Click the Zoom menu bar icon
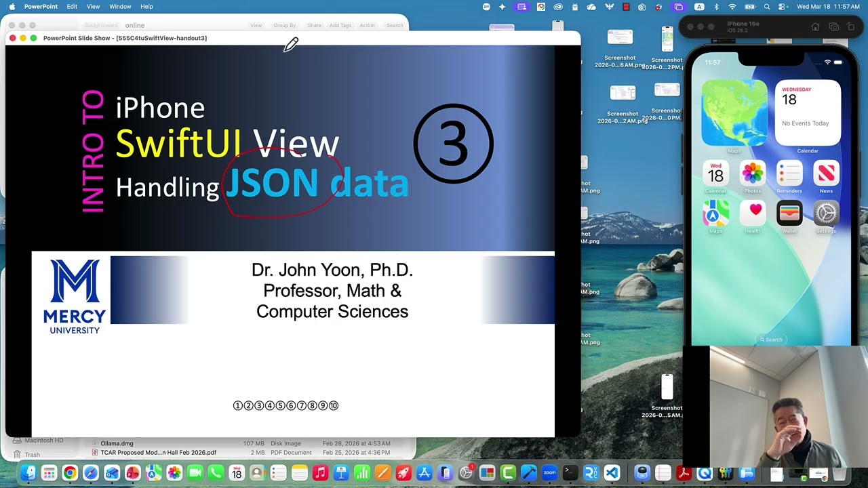 pos(486,6)
